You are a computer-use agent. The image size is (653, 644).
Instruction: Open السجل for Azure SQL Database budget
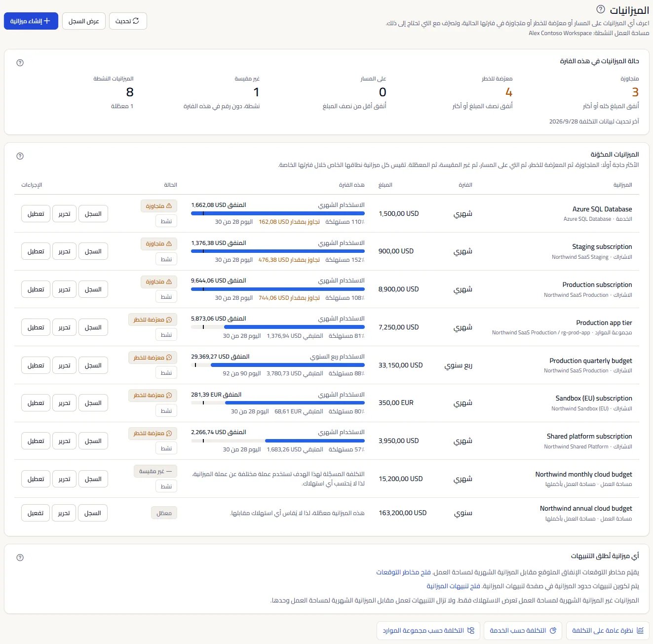click(93, 214)
